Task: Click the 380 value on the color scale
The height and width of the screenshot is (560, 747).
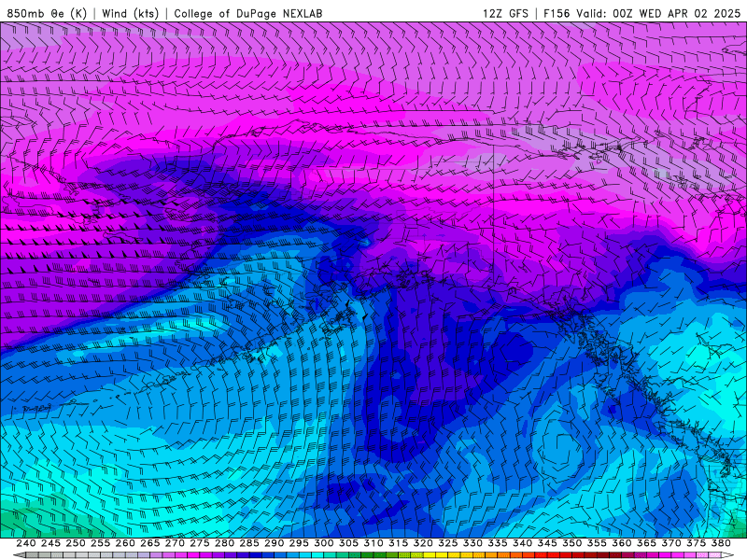Action: pyautogui.click(x=721, y=543)
